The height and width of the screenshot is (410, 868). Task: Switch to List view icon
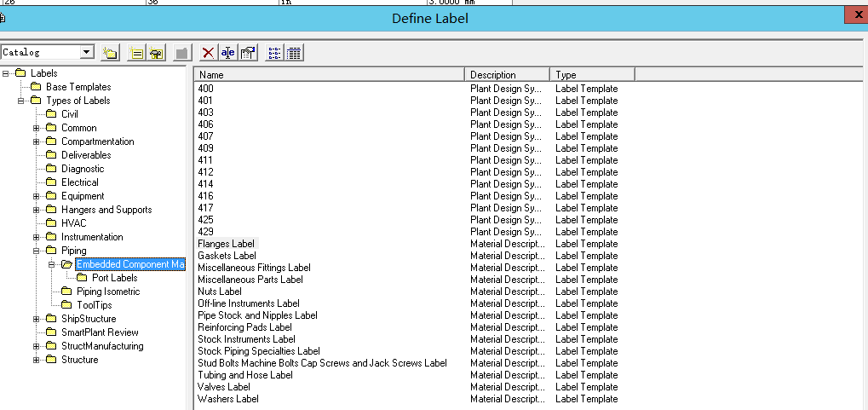pos(274,53)
